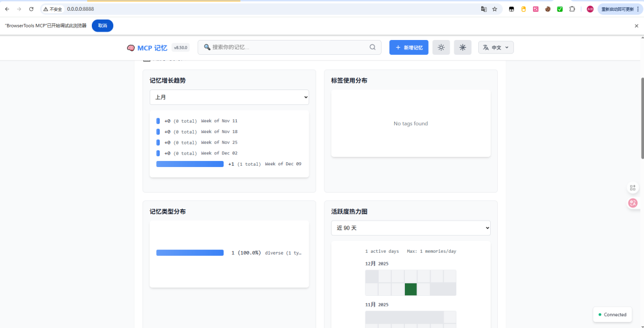
Task: Open the 近 90 天 heatmap range dropdown
Action: click(x=411, y=228)
